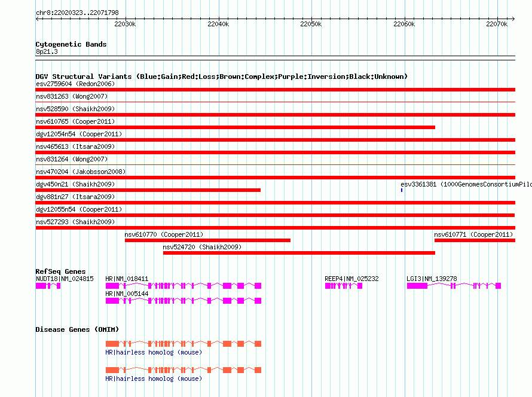This screenshot has height=397, width=532.
Task: Select the dgv12055n54 (Cooper2011) variant label
Action: tap(79, 209)
